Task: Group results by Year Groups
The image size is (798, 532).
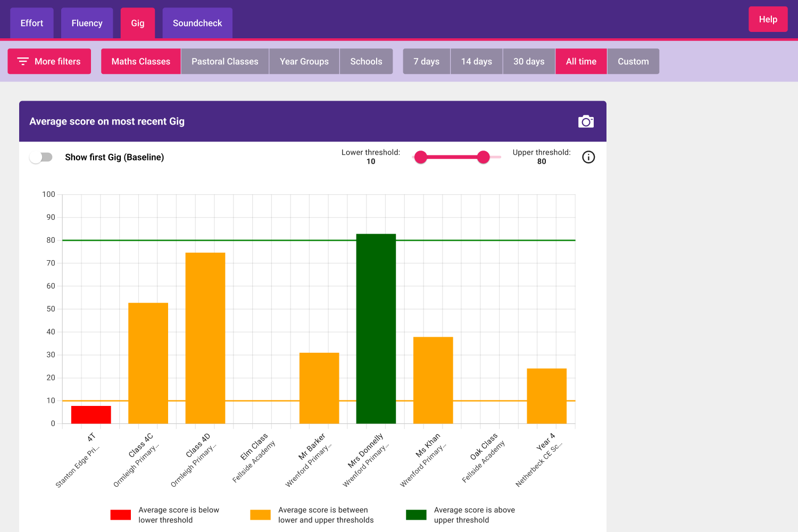Action: pos(304,62)
